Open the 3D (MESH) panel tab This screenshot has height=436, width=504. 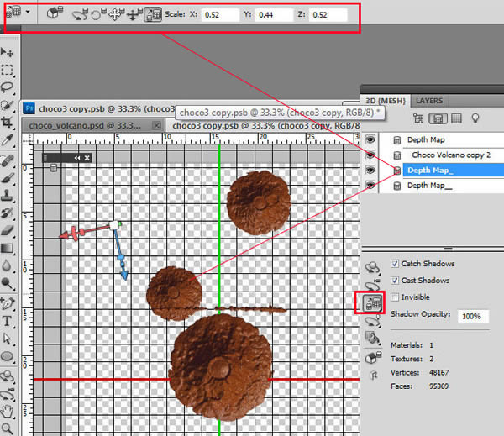[385, 101]
